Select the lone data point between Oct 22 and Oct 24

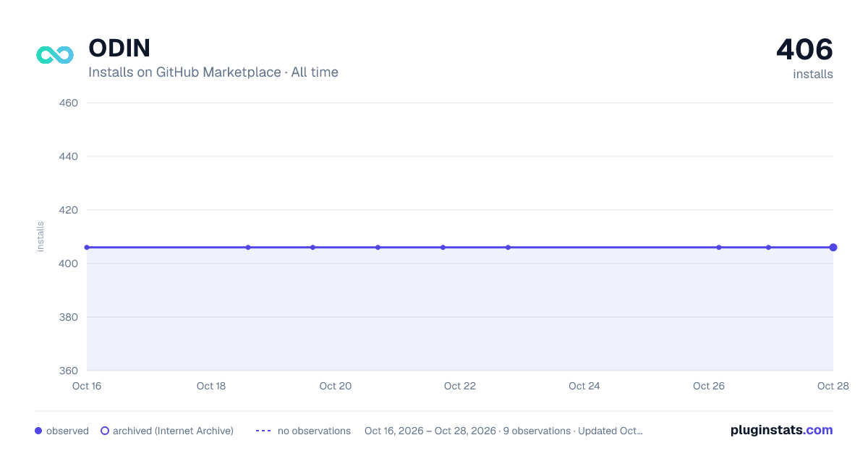[x=508, y=248]
